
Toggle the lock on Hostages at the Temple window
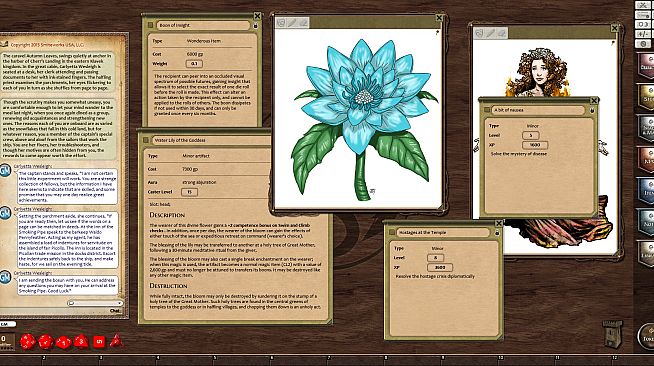tap(497, 233)
